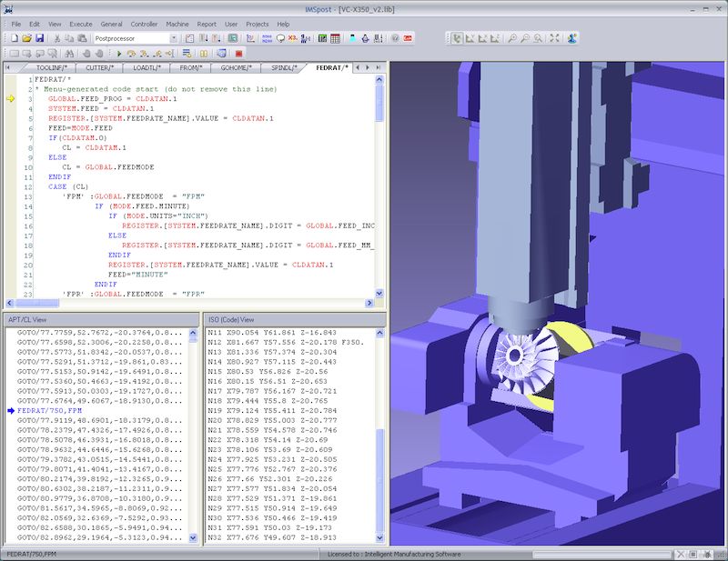
Task: Click ISO code line N20
Action: pyautogui.click(x=273, y=420)
